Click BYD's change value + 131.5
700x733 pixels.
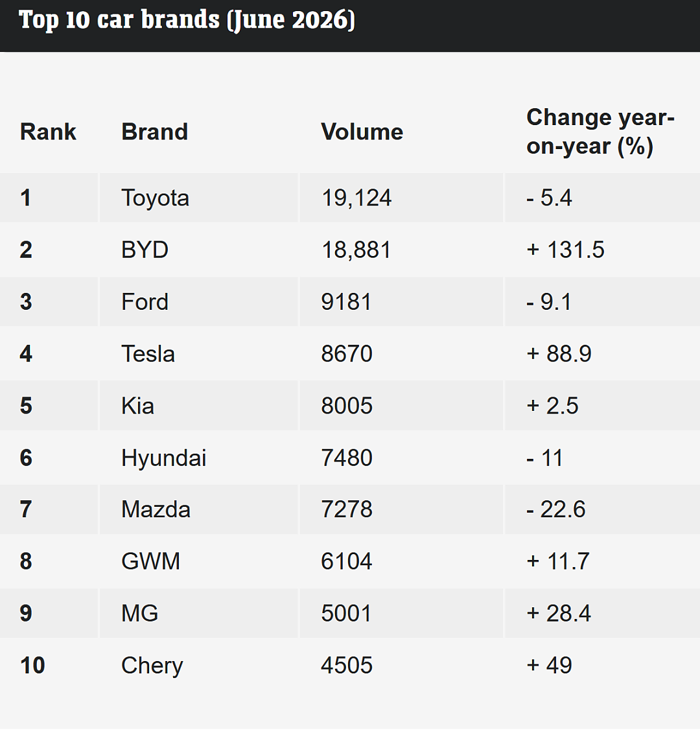pyautogui.click(x=565, y=250)
